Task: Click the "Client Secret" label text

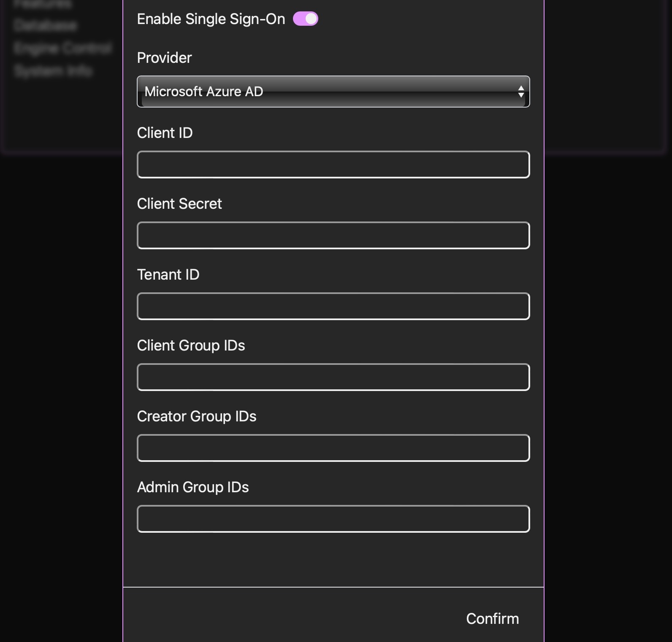Action: pyautogui.click(x=179, y=204)
